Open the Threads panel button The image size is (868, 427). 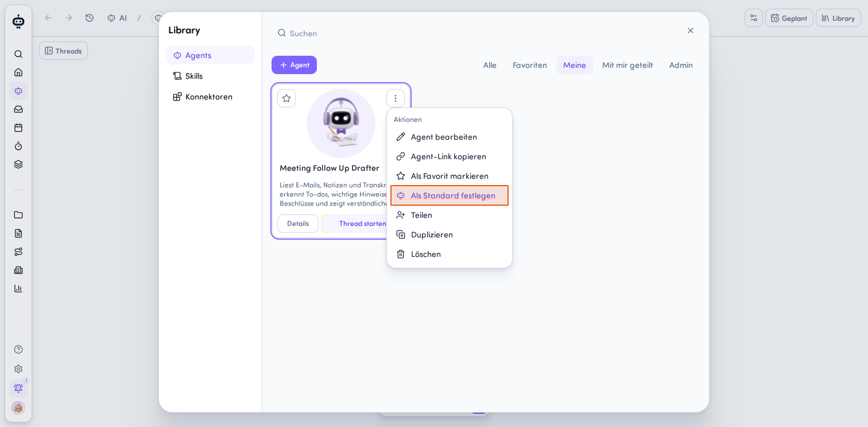pyautogui.click(x=64, y=51)
